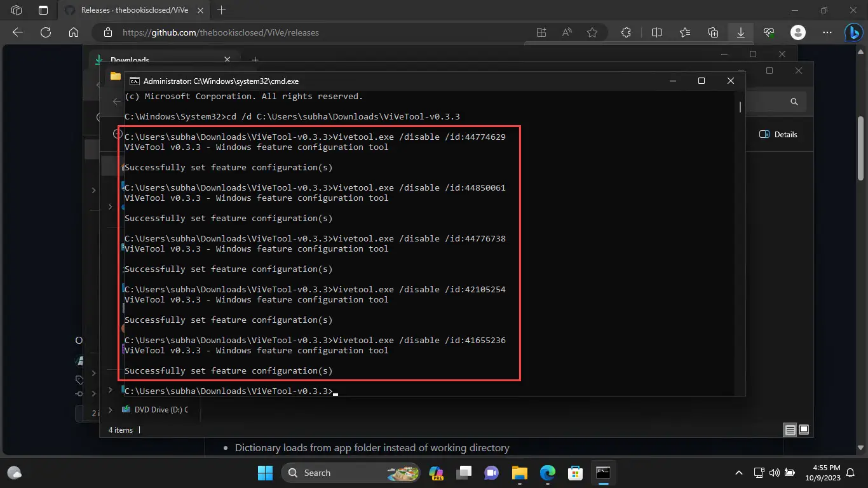This screenshot has width=868, height=488.
Task: Click the Command Prompt title bar text
Action: (x=220, y=81)
